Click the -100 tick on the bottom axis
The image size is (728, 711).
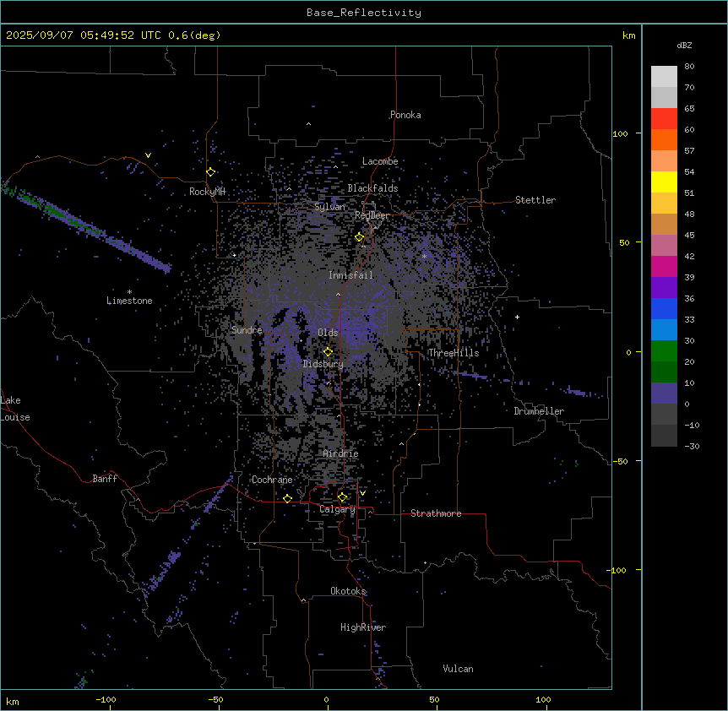click(106, 700)
